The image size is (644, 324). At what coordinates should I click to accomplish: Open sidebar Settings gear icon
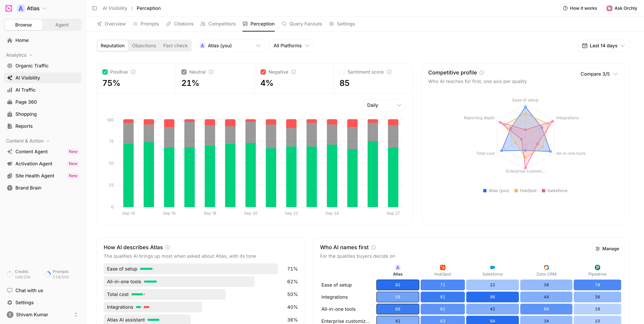point(10,303)
